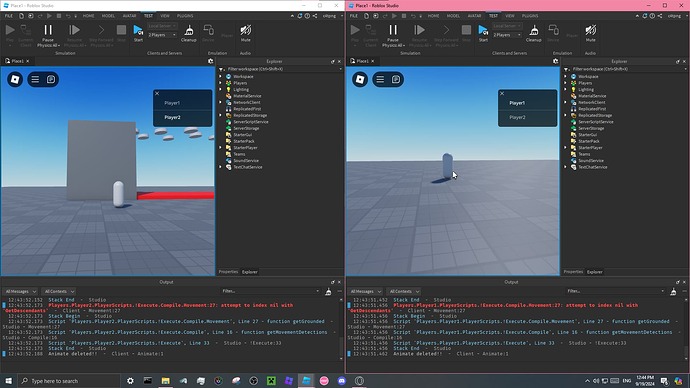
Task: Clear output with broom icon in left Output
Action: (328, 292)
